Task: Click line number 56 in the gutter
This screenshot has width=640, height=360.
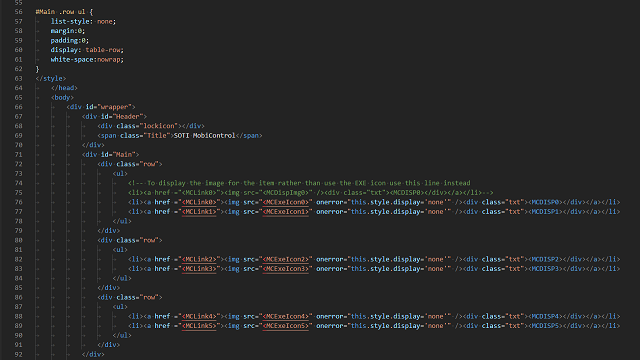Action: pyautogui.click(x=18, y=12)
